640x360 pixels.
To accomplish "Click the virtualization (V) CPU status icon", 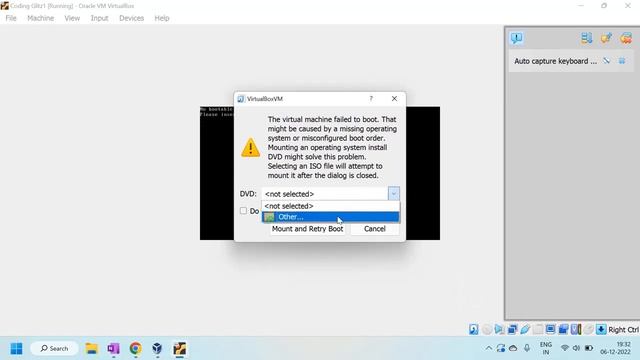I will click(x=576, y=329).
